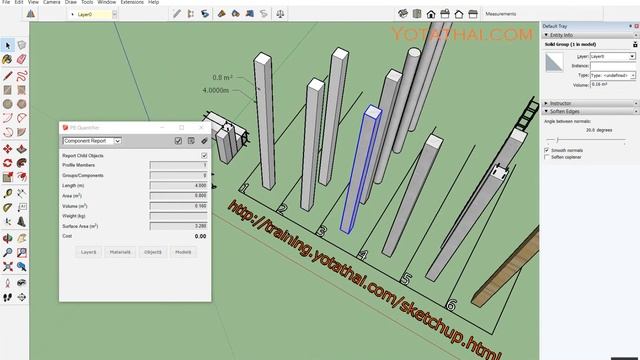Click the Length (m) value field
640x360 pixels.
(178, 185)
